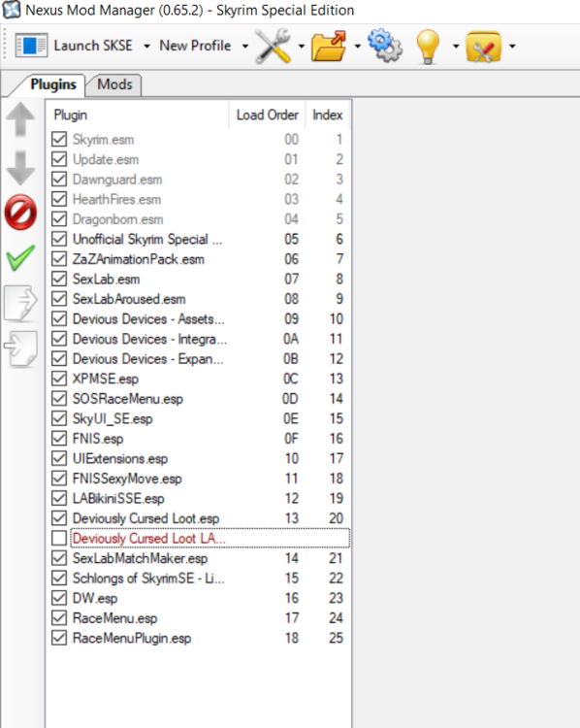Select the Schlongs of SkyrimSE row

(199, 579)
